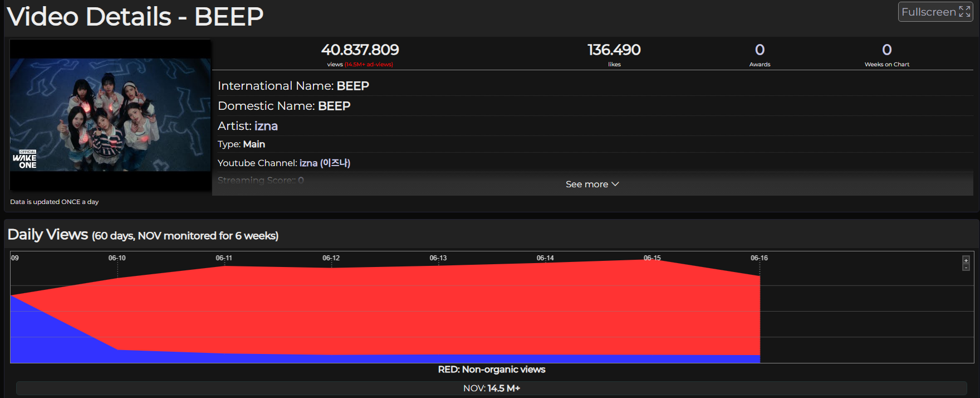This screenshot has height=398, width=980.
Task: Click the 136.490 likes count
Action: click(614, 50)
